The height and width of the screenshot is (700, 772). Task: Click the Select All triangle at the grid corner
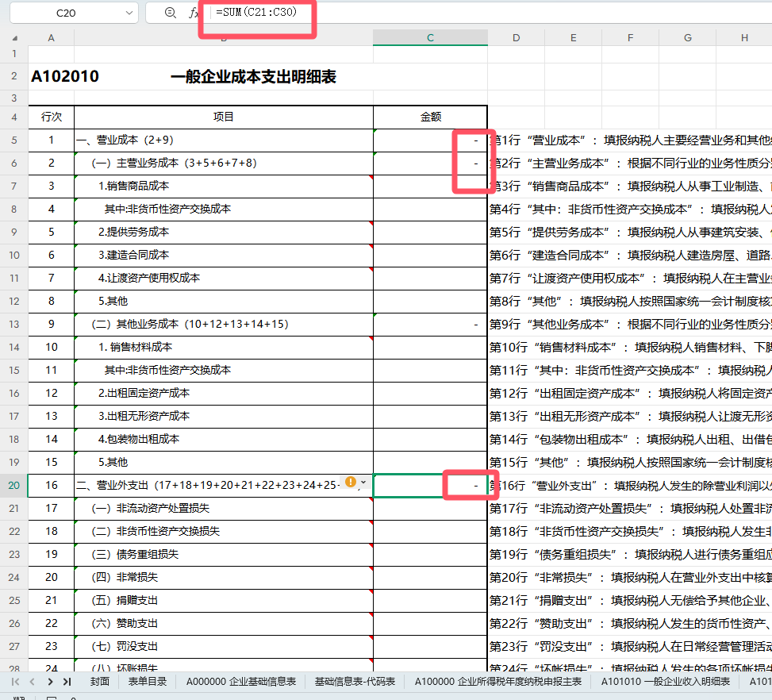14,37
